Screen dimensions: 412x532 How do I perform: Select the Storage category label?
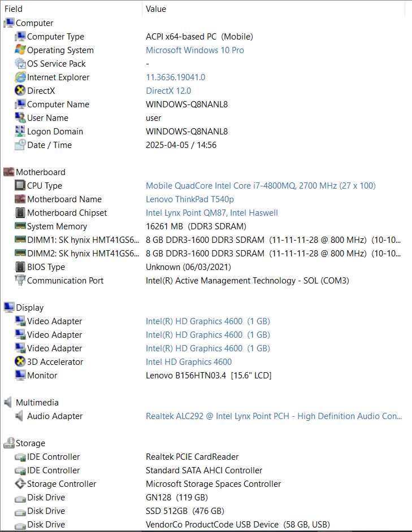pos(30,443)
